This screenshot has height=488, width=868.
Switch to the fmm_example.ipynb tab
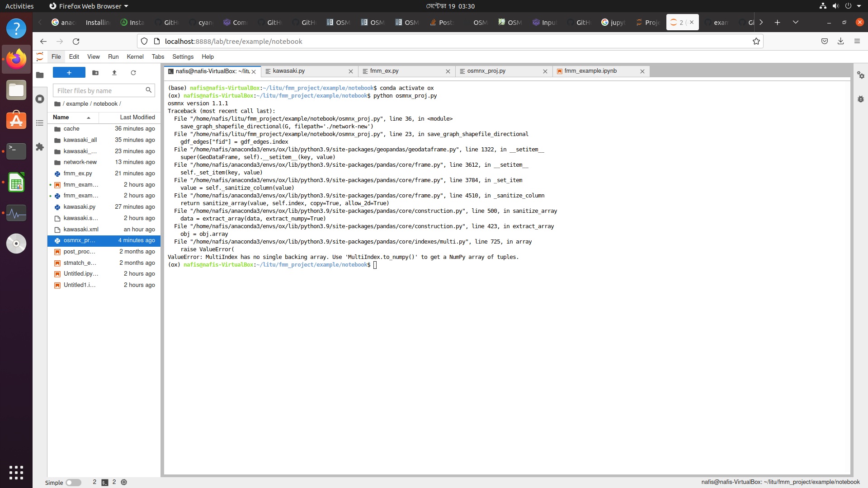point(591,71)
